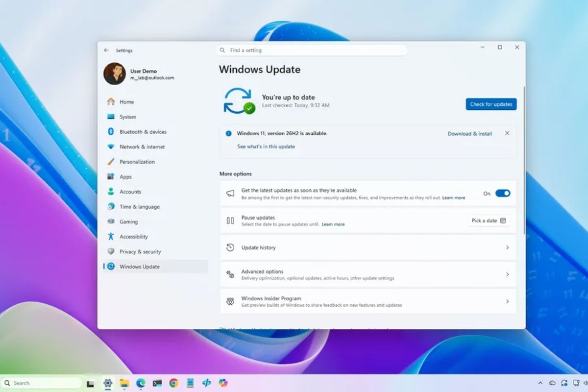Select the Bluetooth & devices icon

pyautogui.click(x=111, y=132)
